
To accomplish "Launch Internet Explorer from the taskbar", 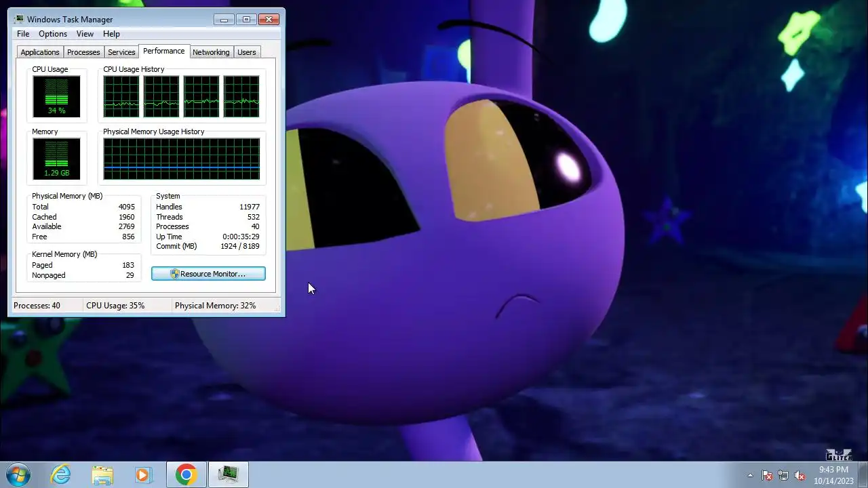I will pos(61,474).
